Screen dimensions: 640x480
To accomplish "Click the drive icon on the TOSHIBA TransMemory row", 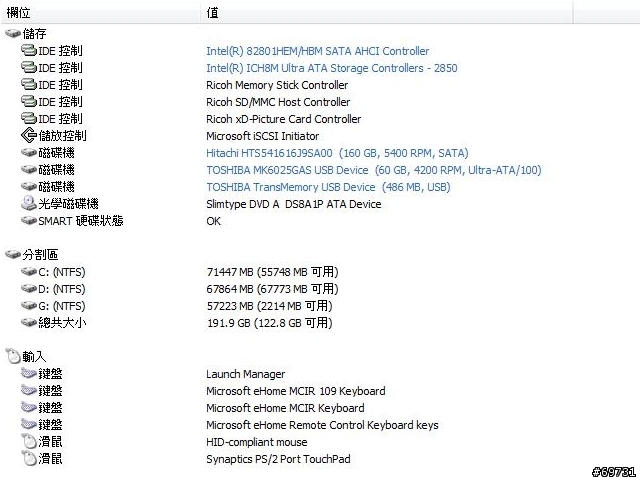I will [29, 187].
